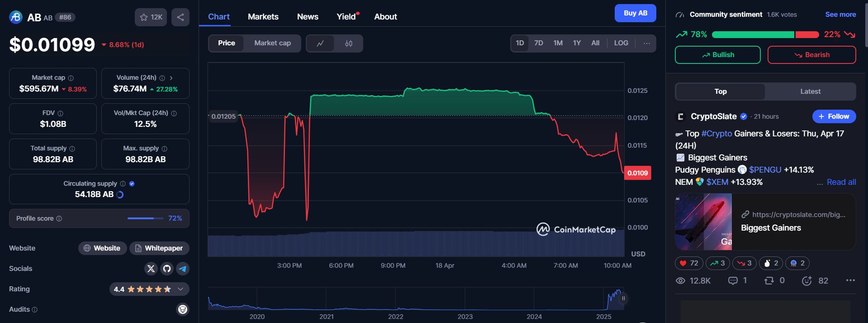The height and width of the screenshot is (323, 868).
Task: Click bearish reaction chip showing 3
Action: tap(744, 263)
